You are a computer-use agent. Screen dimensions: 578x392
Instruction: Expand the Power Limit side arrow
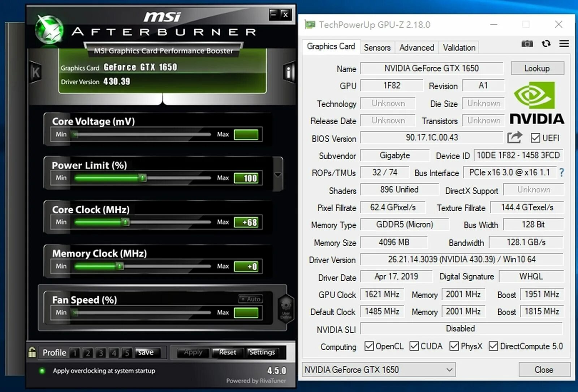coord(278,175)
